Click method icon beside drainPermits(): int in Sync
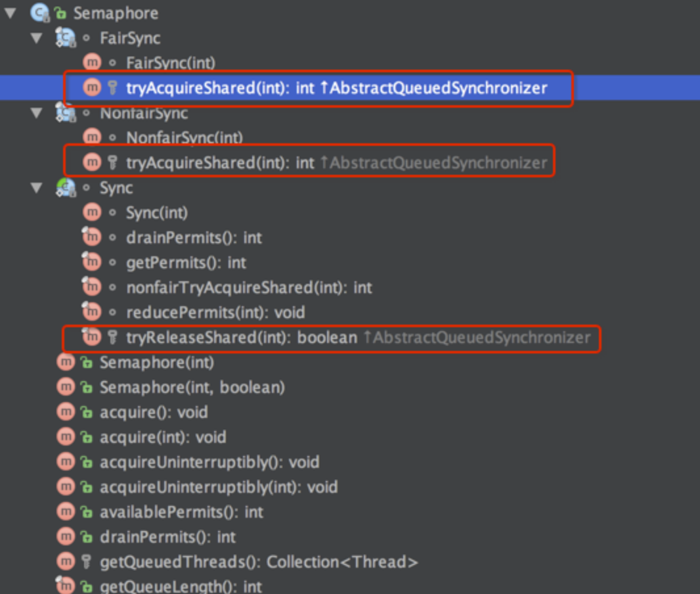The image size is (700, 594). [91, 237]
